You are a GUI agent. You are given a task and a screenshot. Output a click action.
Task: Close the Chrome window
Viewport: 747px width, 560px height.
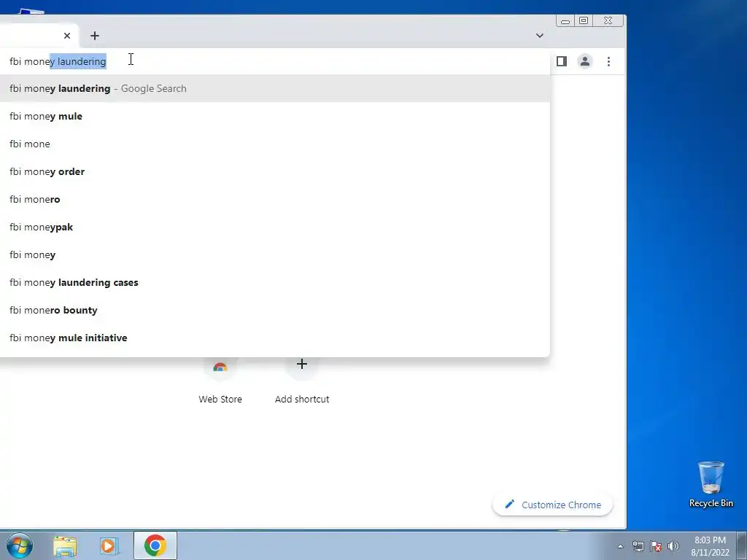608,20
